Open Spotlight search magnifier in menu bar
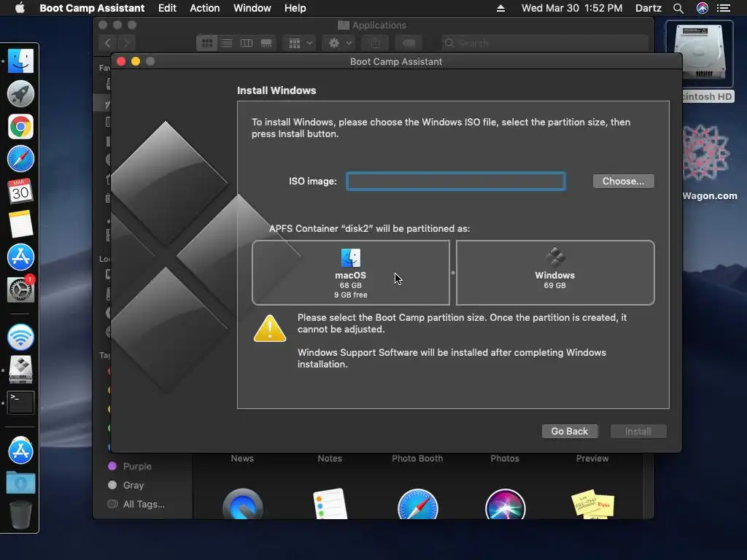747x560 pixels. 678,8
